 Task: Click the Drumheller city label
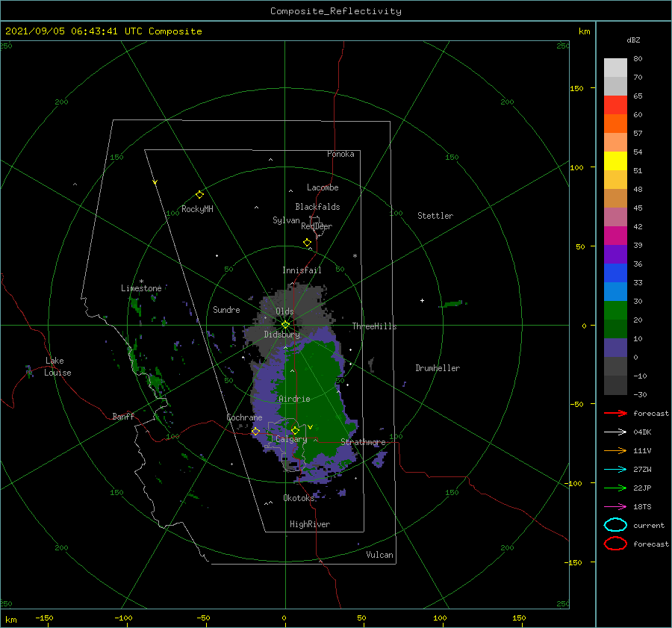tap(438, 368)
